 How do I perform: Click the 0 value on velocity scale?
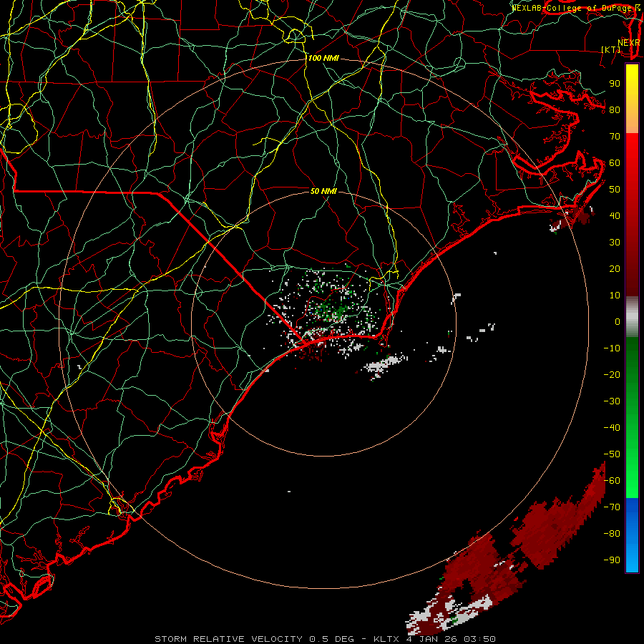click(x=618, y=321)
